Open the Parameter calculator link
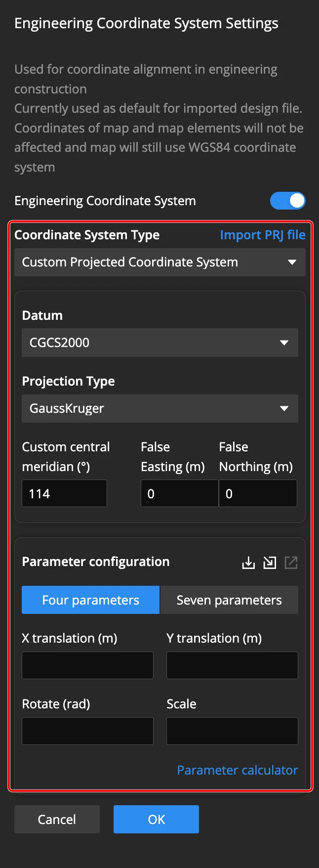 pyautogui.click(x=238, y=770)
